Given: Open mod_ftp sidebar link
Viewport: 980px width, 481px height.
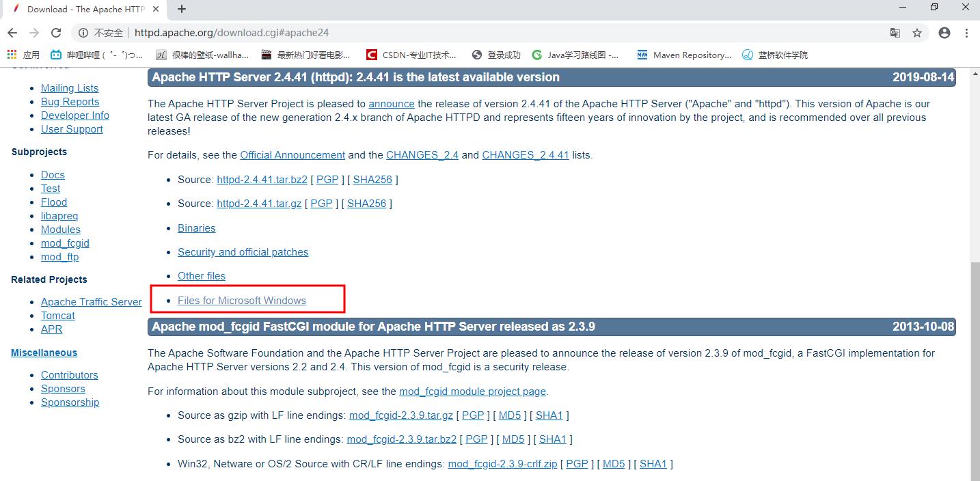Looking at the screenshot, I should tap(59, 257).
